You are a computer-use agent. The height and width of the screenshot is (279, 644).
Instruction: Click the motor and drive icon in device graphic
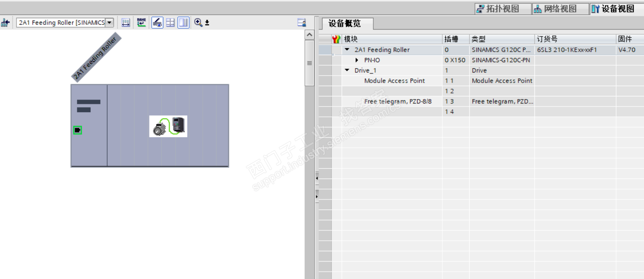pos(168,126)
